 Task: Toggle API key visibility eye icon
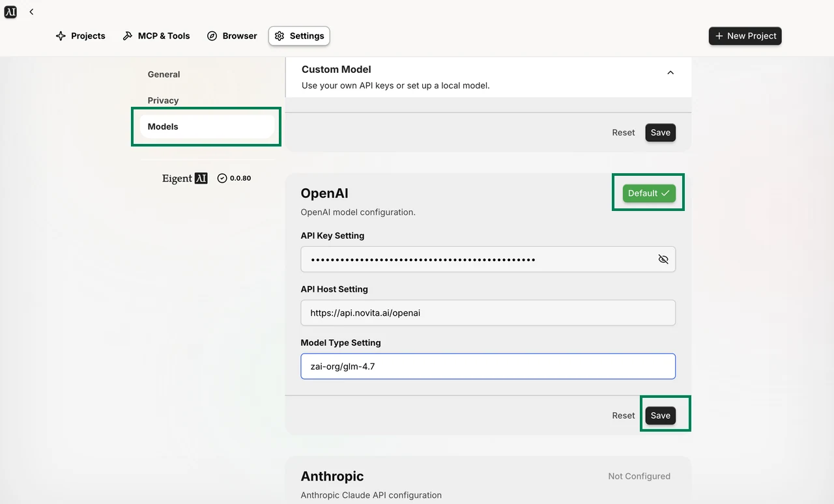663,259
